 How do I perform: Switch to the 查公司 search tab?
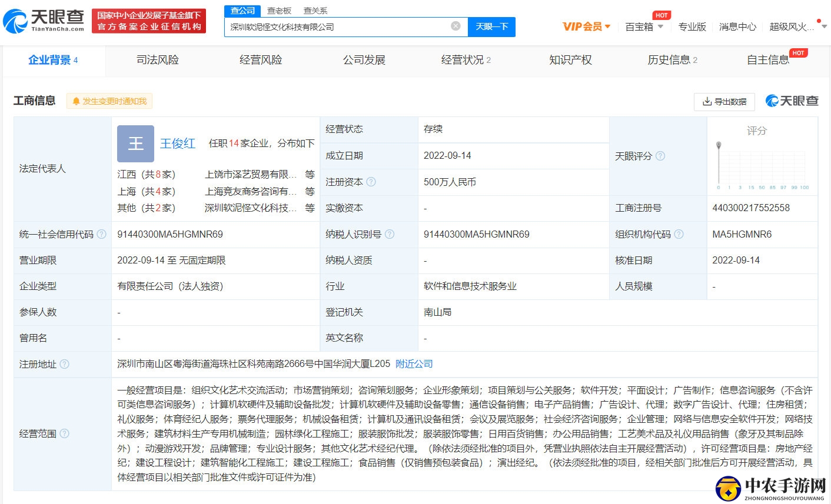point(242,11)
